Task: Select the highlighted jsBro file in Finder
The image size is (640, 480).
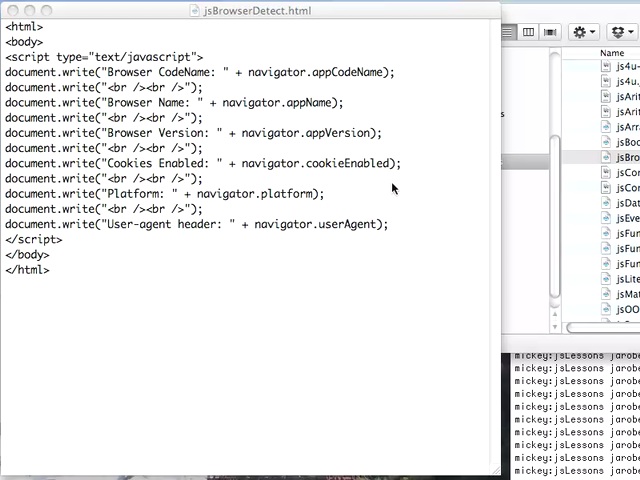Action: (601, 157)
